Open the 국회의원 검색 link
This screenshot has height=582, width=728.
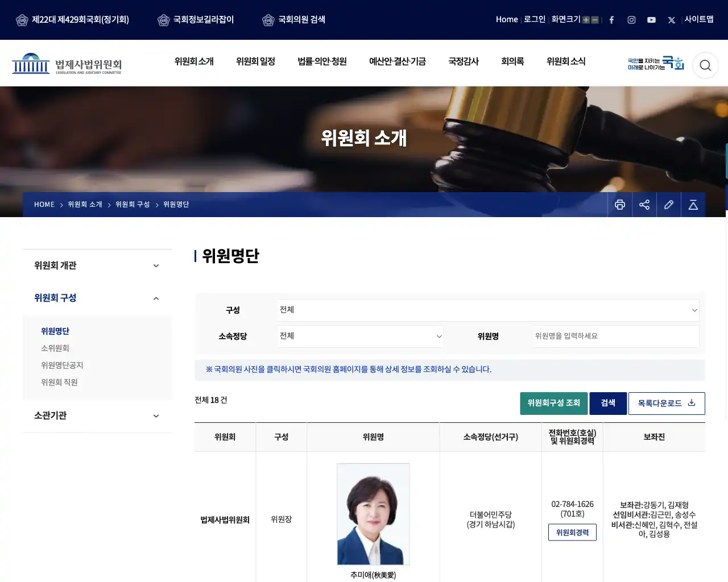294,20
